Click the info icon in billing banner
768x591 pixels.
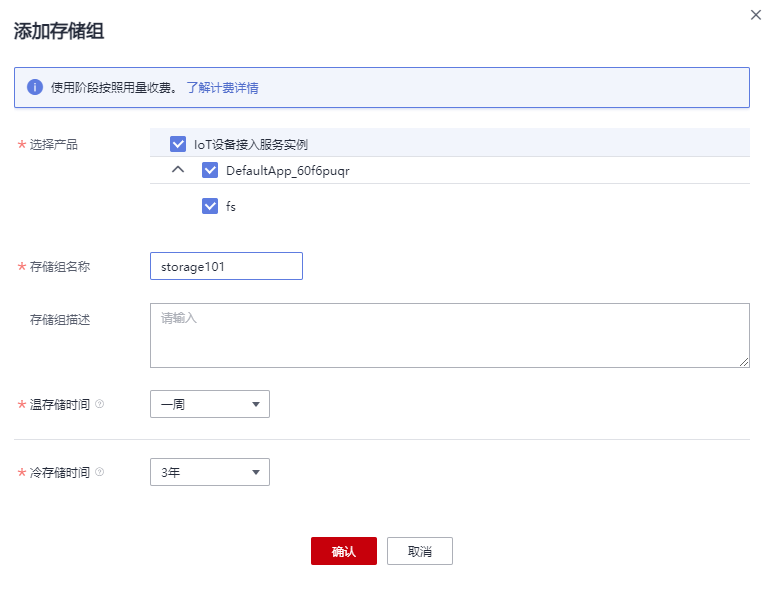tap(35, 87)
